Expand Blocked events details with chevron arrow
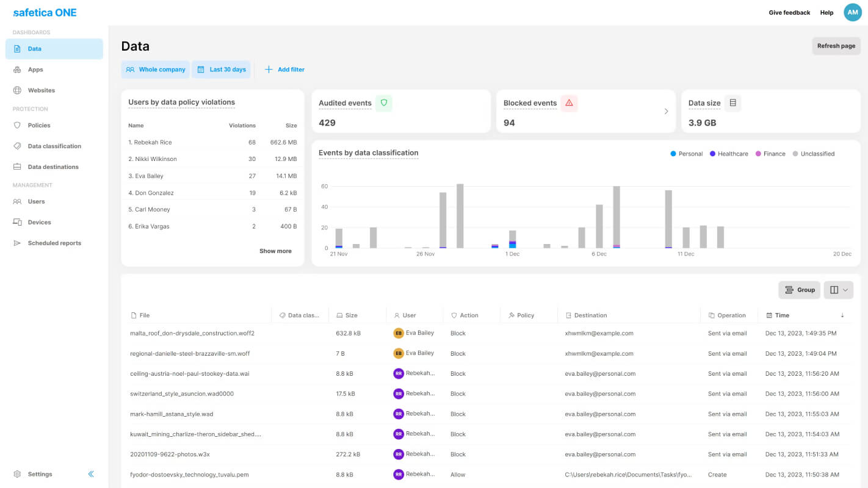The image size is (868, 488). [666, 112]
